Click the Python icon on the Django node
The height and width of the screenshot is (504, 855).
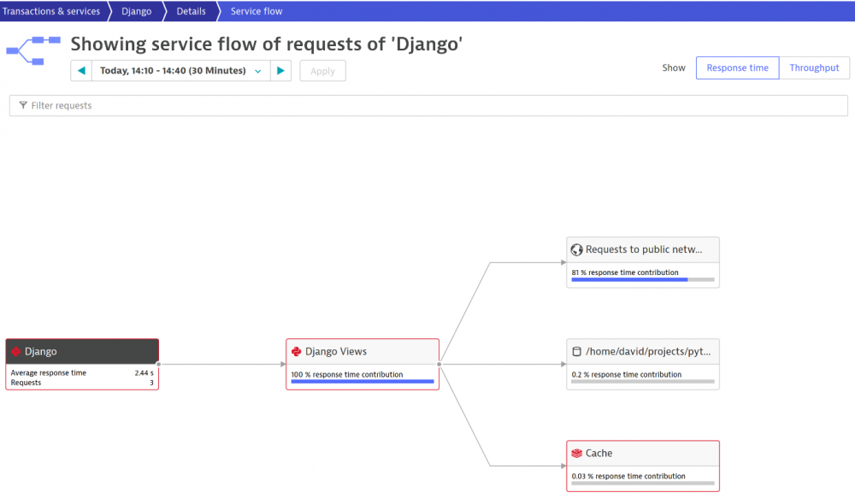[x=15, y=351]
